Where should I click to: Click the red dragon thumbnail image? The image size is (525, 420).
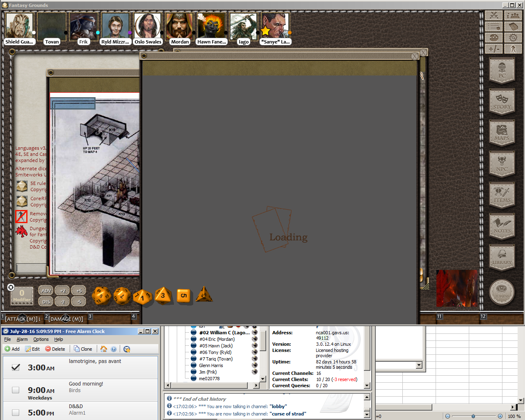coord(457,288)
